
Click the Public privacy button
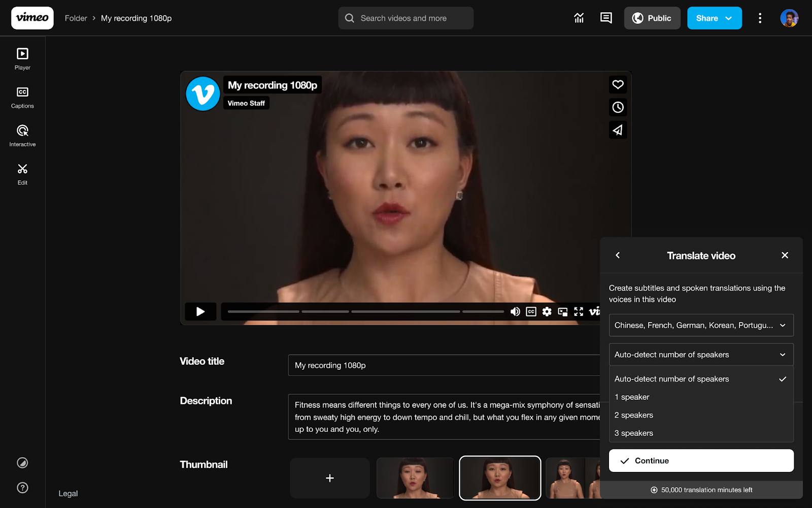click(652, 18)
